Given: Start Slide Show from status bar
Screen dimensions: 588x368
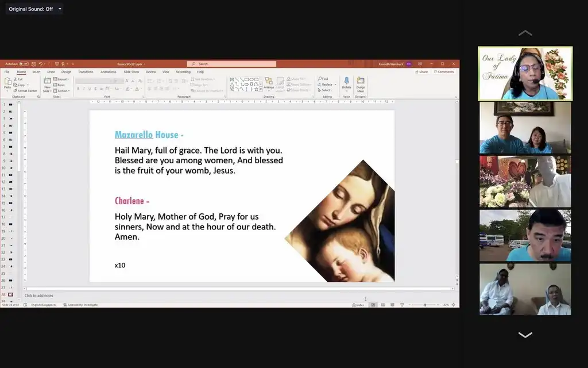Looking at the screenshot, I should tap(402, 305).
